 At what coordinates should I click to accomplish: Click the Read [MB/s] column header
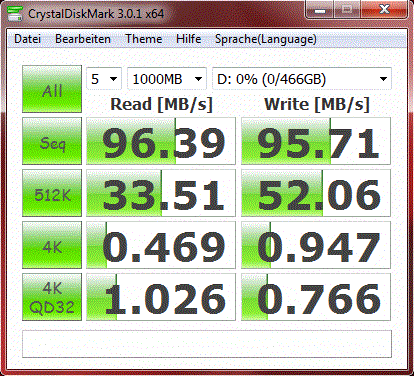click(x=161, y=104)
